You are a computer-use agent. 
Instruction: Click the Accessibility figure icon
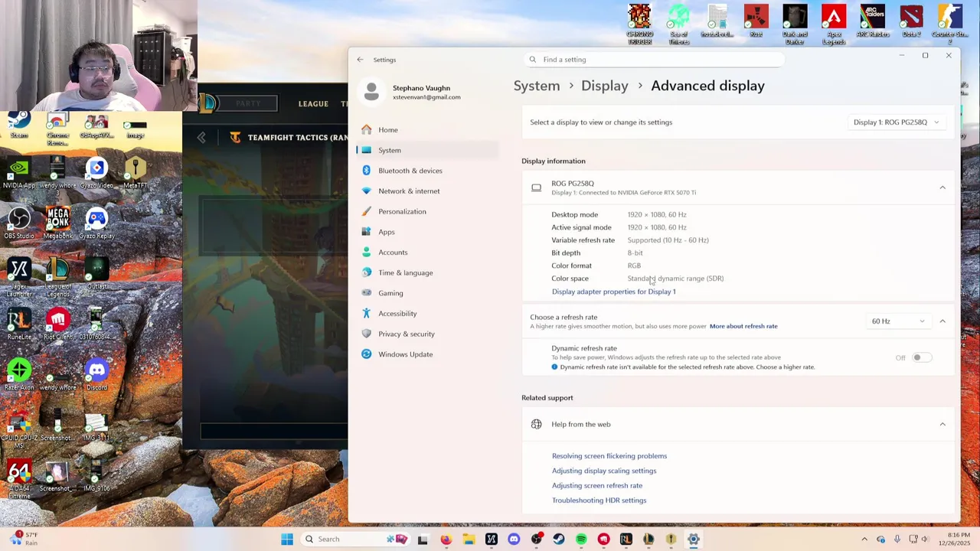pyautogui.click(x=367, y=314)
